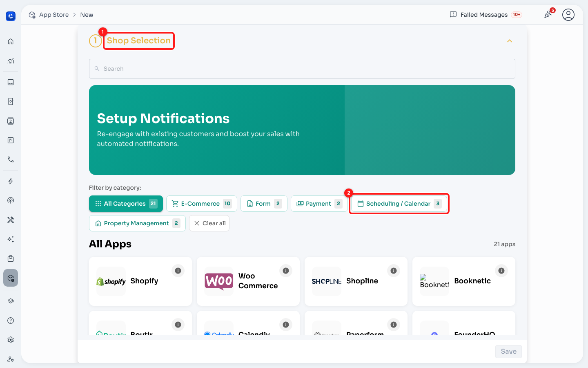Screen dimensions: 588x368
Task: Filter by All Categories
Action: [x=126, y=204]
